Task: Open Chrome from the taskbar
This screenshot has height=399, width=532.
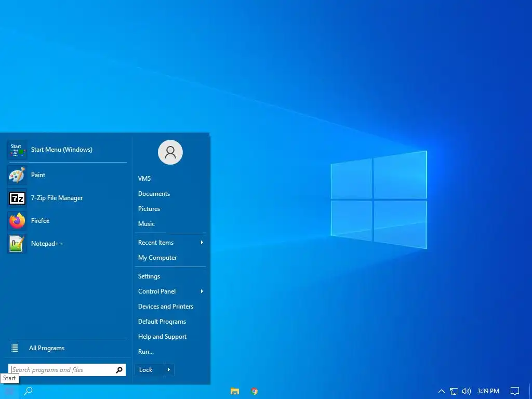Action: (x=255, y=391)
